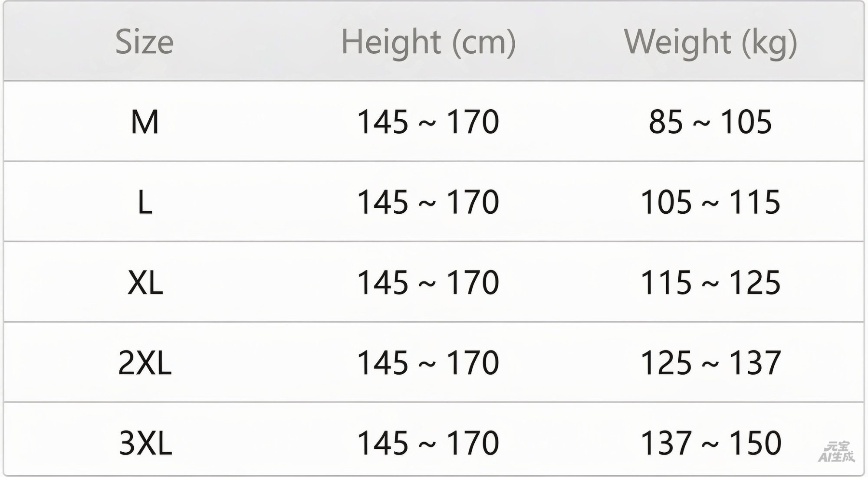
Task: Click the 2XL row height 145 ~ 170
Action: click(428, 363)
